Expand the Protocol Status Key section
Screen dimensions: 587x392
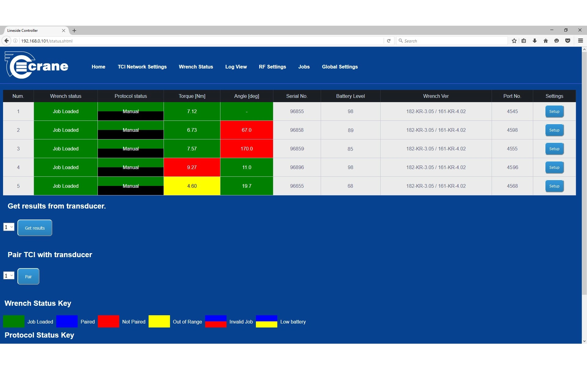click(x=39, y=335)
